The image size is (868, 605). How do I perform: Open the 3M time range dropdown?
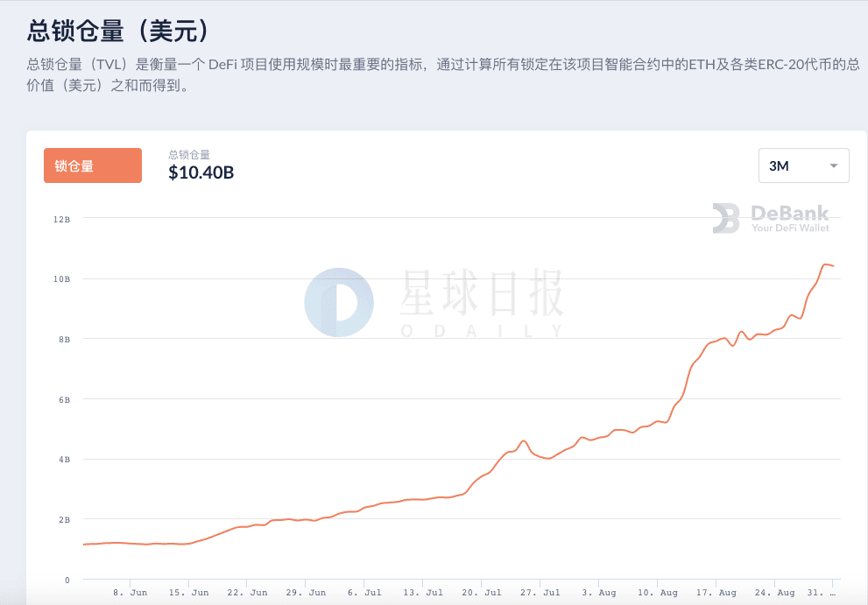[x=803, y=165]
